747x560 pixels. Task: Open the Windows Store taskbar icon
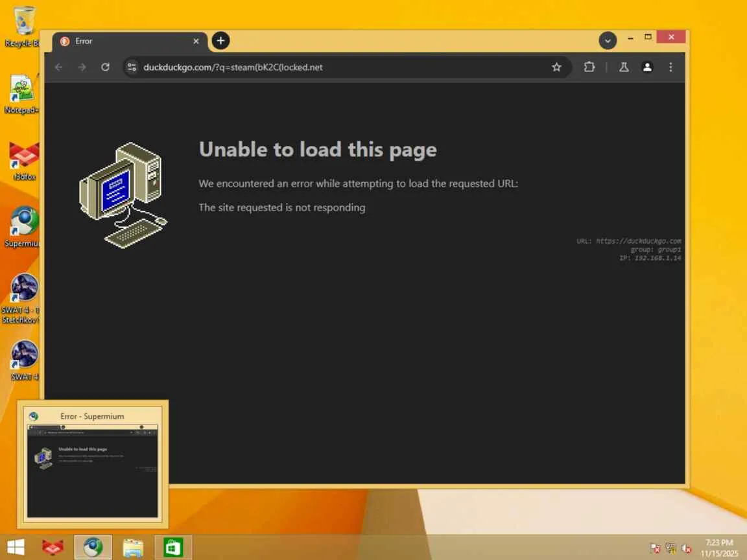[x=173, y=547]
